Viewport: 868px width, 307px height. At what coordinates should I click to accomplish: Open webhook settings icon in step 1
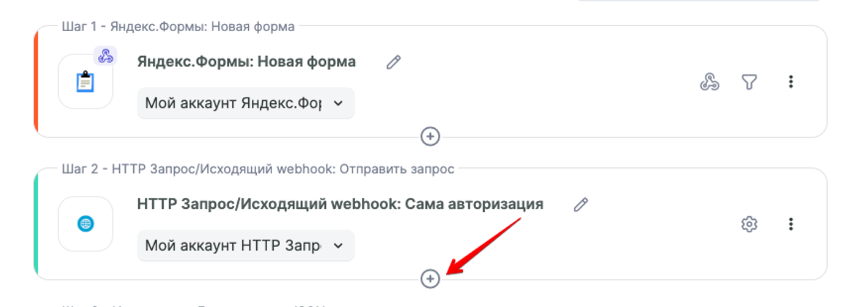point(709,82)
